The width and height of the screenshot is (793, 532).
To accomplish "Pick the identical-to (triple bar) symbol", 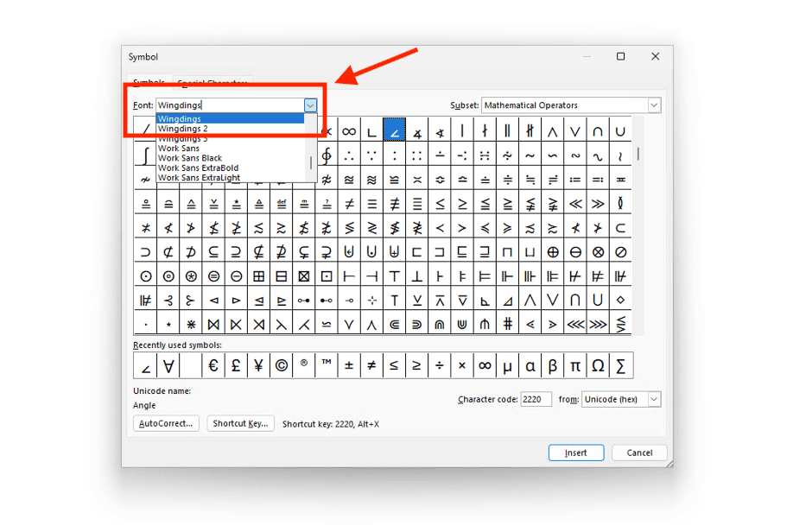I will (371, 204).
